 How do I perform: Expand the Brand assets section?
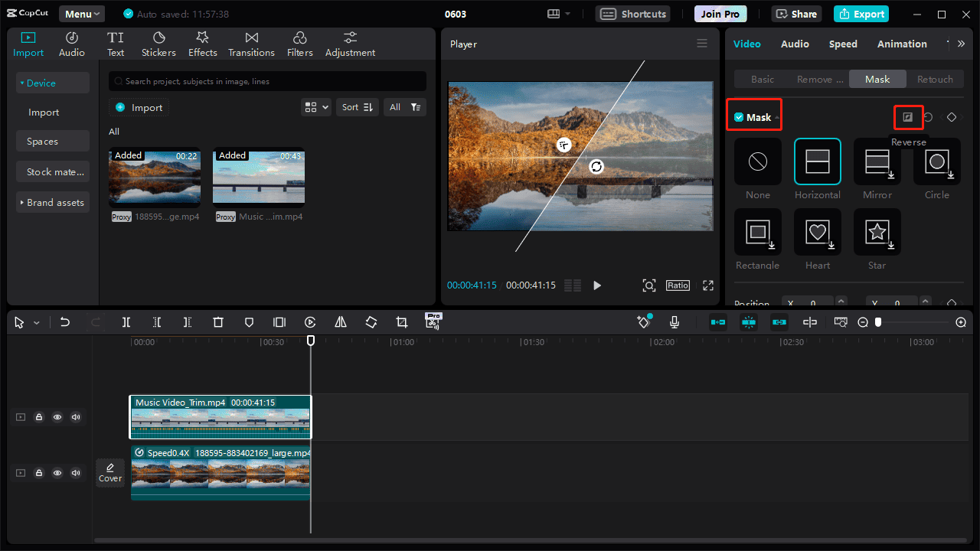(x=53, y=202)
